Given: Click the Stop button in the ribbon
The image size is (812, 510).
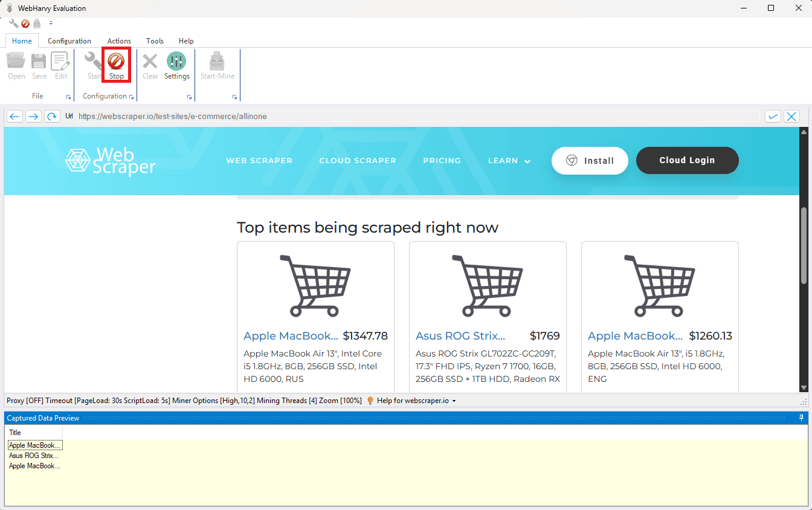Looking at the screenshot, I should 115,65.
